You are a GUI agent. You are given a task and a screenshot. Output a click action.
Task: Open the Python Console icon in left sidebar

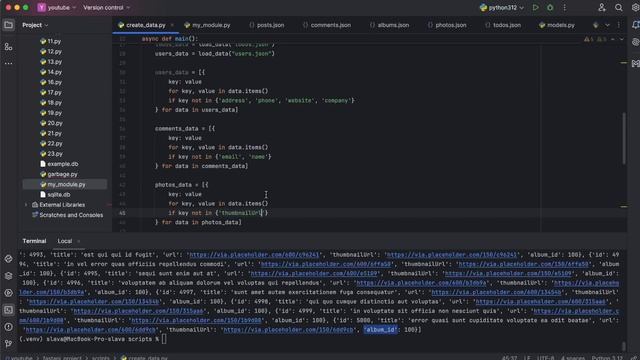pyautogui.click(x=8, y=259)
